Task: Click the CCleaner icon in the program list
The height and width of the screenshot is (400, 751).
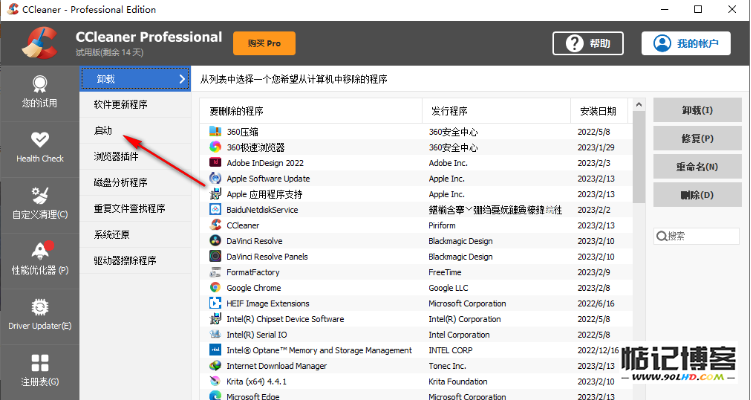Action: [x=215, y=225]
